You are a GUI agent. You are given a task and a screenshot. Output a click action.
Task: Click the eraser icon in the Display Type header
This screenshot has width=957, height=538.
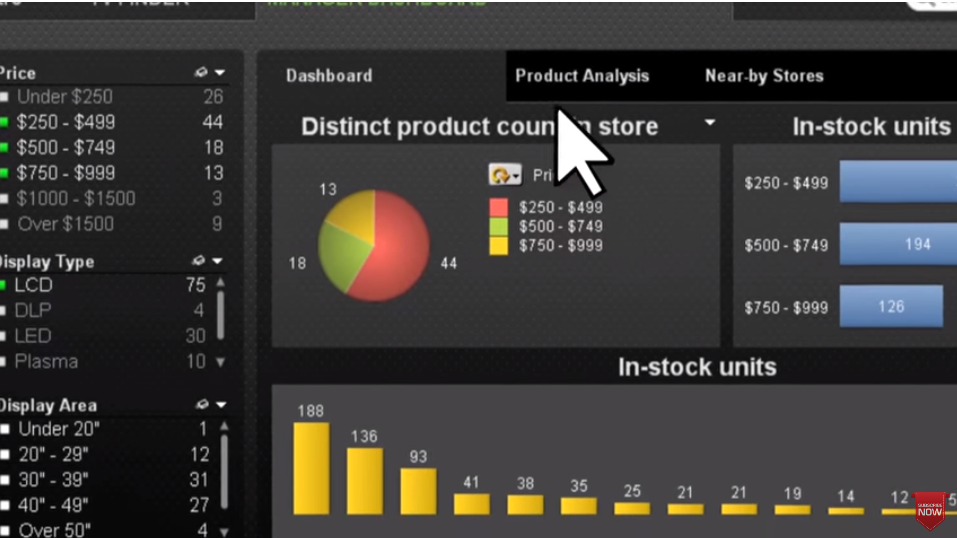[201, 261]
